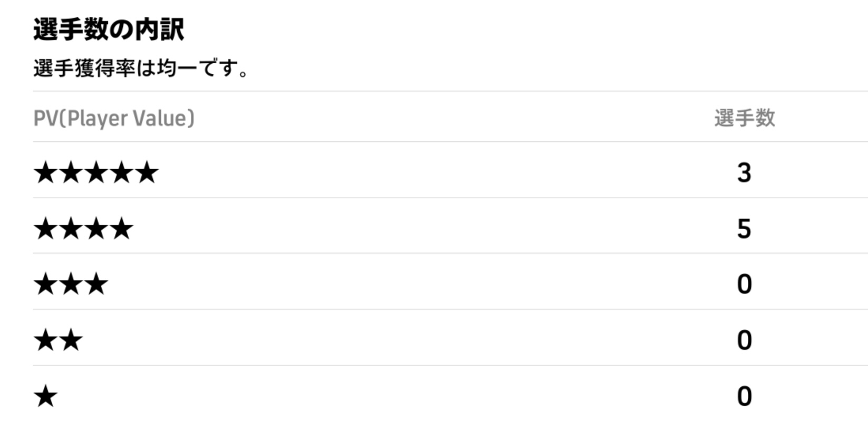Click player count 0 in the three-star row

744,285
